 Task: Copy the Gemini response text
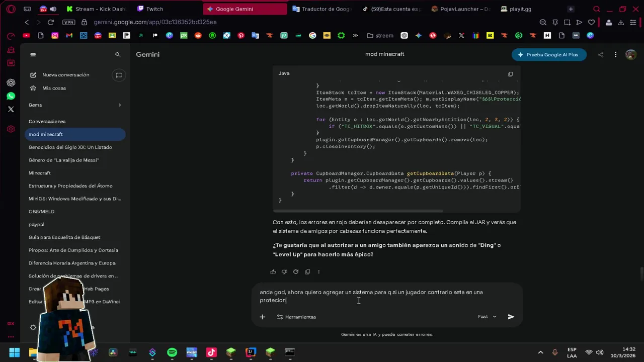[x=307, y=272]
